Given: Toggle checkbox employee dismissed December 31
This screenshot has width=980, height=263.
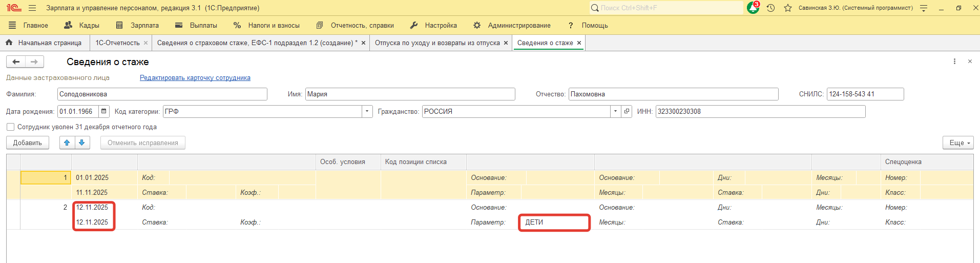Looking at the screenshot, I should click(x=10, y=127).
